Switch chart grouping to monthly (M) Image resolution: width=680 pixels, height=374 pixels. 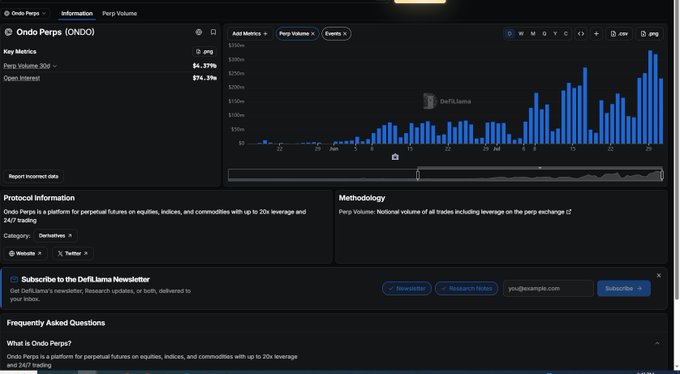[533, 34]
